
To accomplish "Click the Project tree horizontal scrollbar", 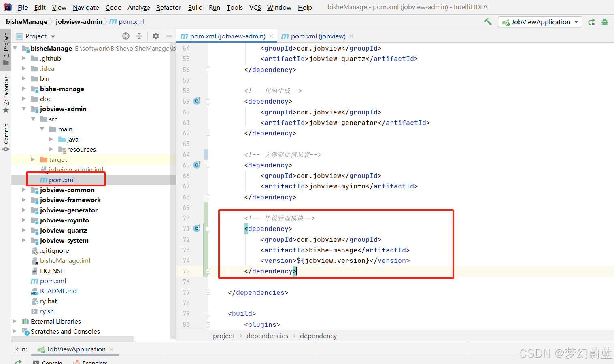I will pyautogui.click(x=73, y=339).
